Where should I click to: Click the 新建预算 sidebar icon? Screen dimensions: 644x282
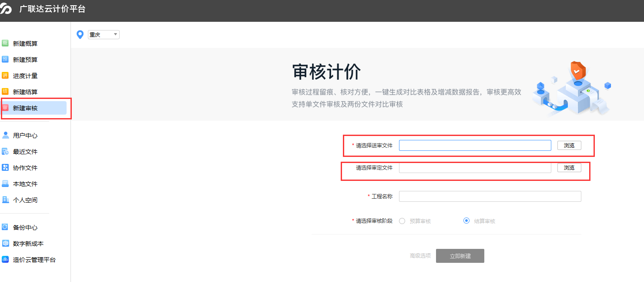coord(5,59)
